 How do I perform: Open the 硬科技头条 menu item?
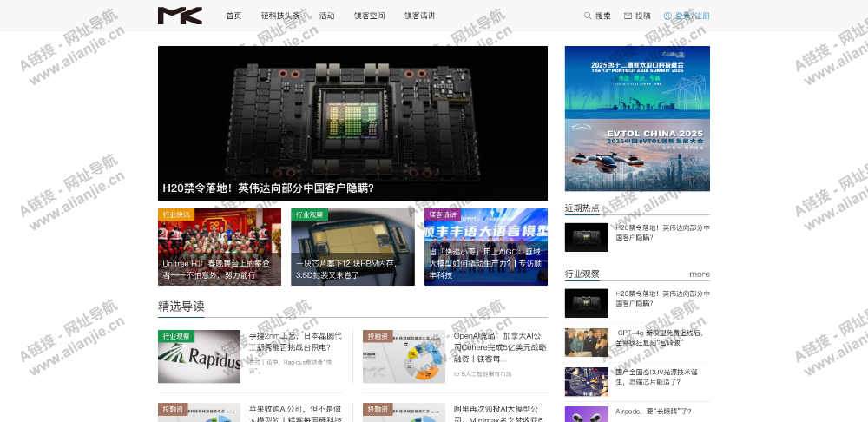point(280,16)
